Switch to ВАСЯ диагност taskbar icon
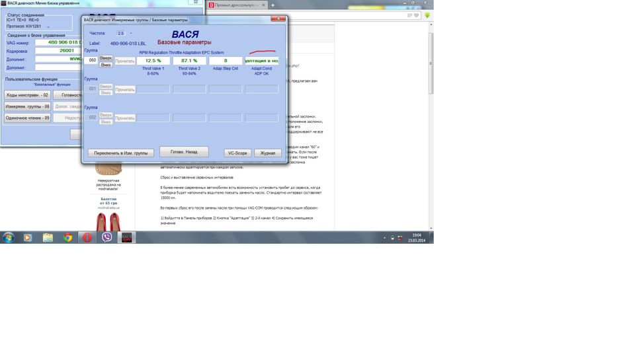Screen dimensions: 635x364 [127, 237]
